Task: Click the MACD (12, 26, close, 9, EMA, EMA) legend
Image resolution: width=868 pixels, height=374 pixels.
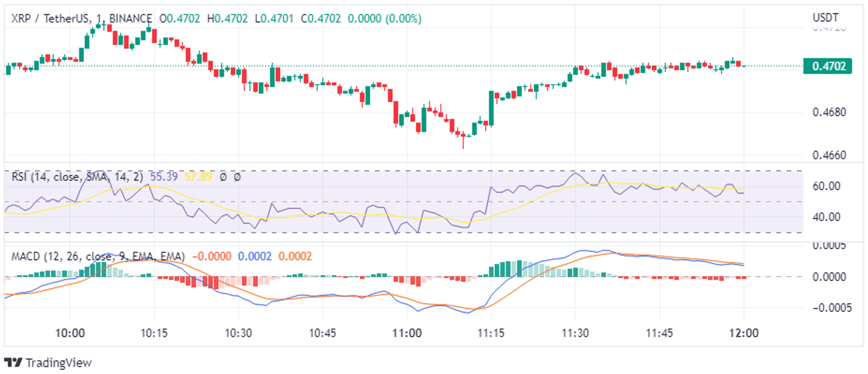Action: [x=98, y=257]
